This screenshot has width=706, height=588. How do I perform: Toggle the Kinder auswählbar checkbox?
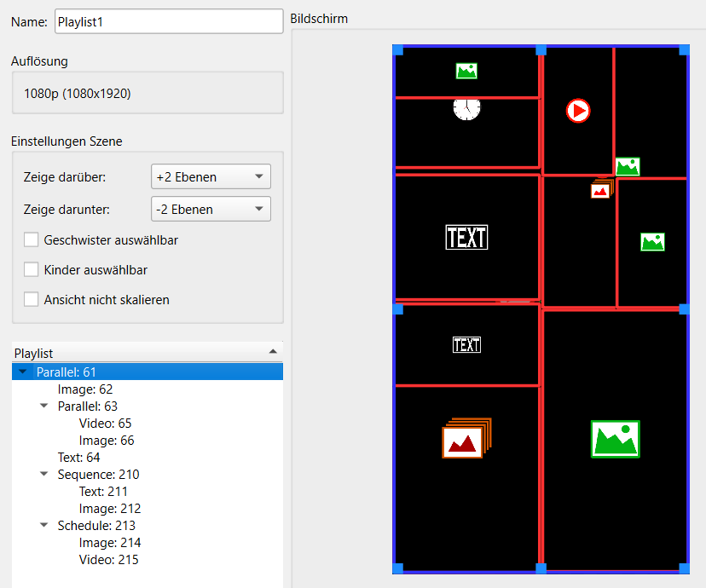point(32,270)
